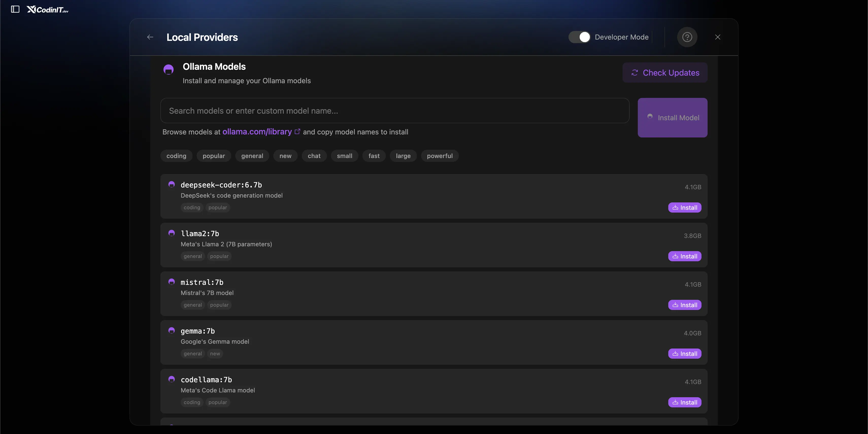Select the powerful filter chip
868x434 pixels.
439,156
